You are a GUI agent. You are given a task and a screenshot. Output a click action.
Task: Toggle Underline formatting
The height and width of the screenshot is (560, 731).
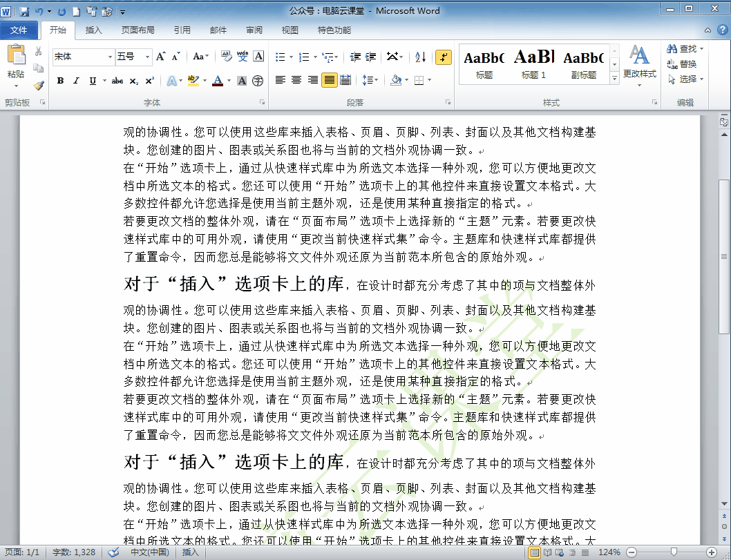(x=93, y=81)
